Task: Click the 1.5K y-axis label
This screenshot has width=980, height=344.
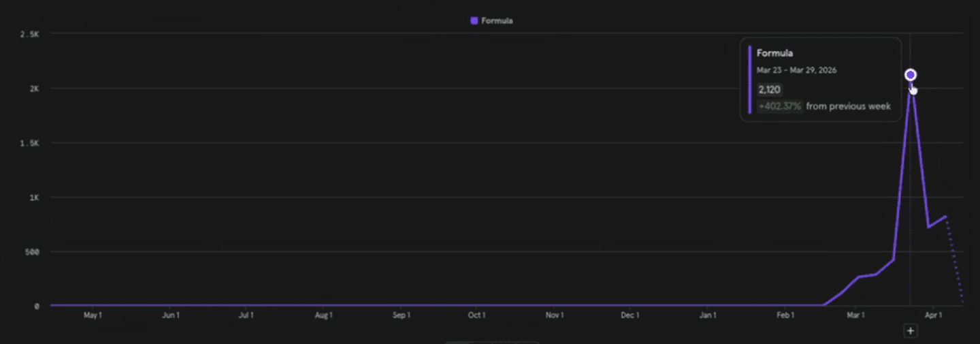Action: coord(30,143)
